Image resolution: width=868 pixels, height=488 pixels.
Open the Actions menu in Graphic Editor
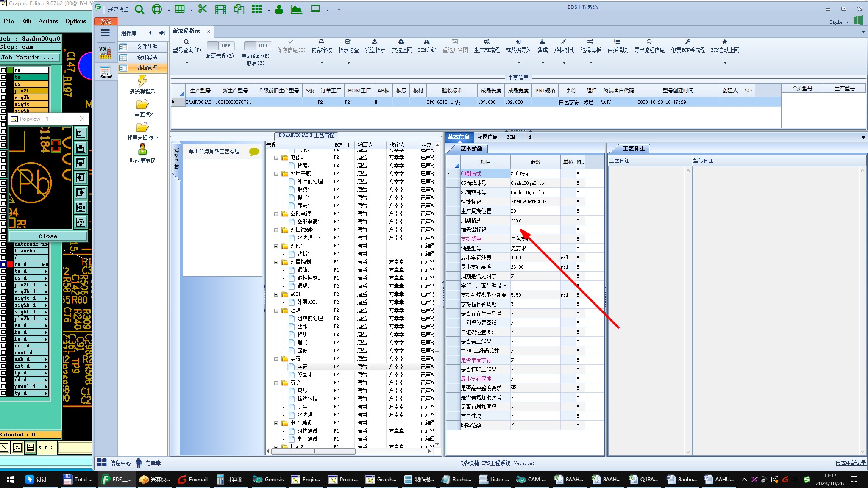tap(48, 21)
